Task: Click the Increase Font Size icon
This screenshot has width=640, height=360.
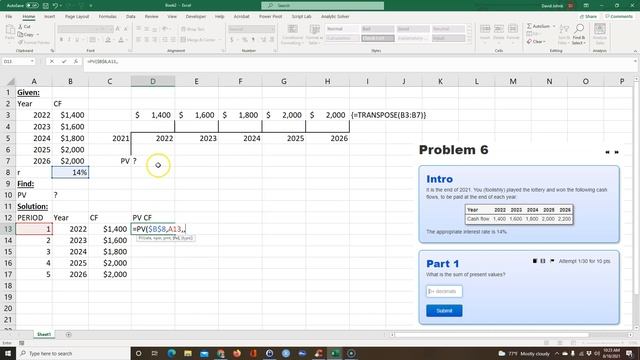Action: tap(118, 29)
